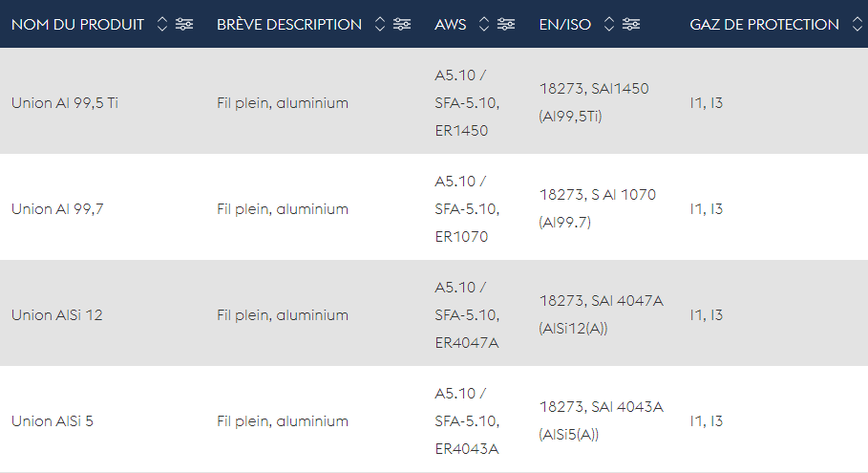Open the Union AlSi 5 product
This screenshot has height=473, width=868.
click(x=53, y=420)
